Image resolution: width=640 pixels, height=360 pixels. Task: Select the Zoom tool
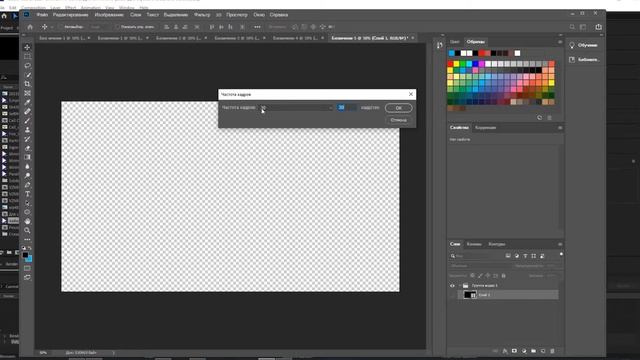(27, 230)
